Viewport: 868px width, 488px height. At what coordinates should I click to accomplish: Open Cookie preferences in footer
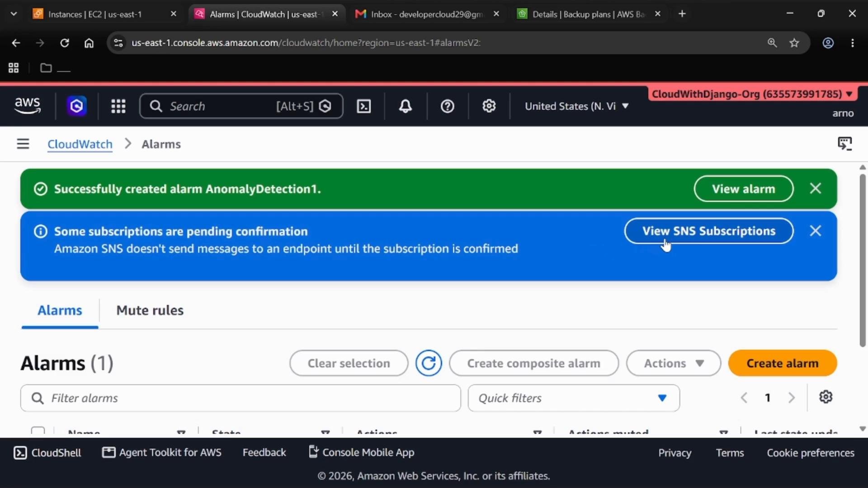810,453
